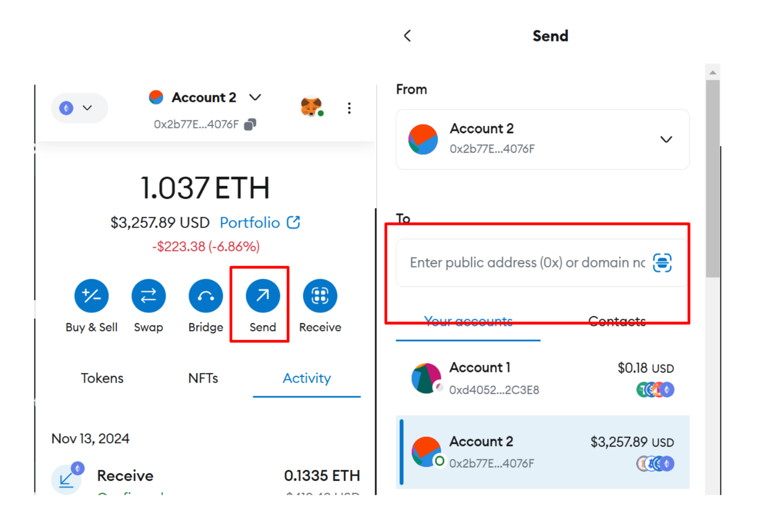Switch to the NFTs tab
Image resolution: width=771 pixels, height=532 pixels.
click(203, 378)
